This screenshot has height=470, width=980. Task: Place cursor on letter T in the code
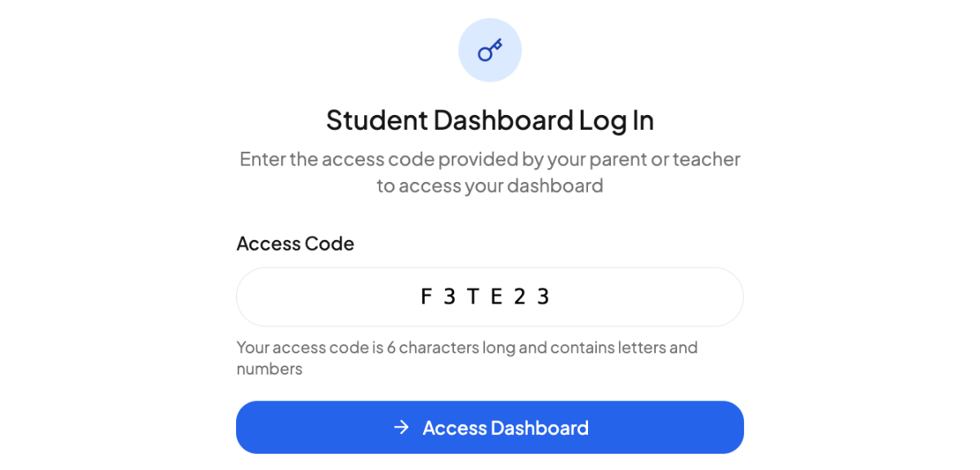(473, 297)
